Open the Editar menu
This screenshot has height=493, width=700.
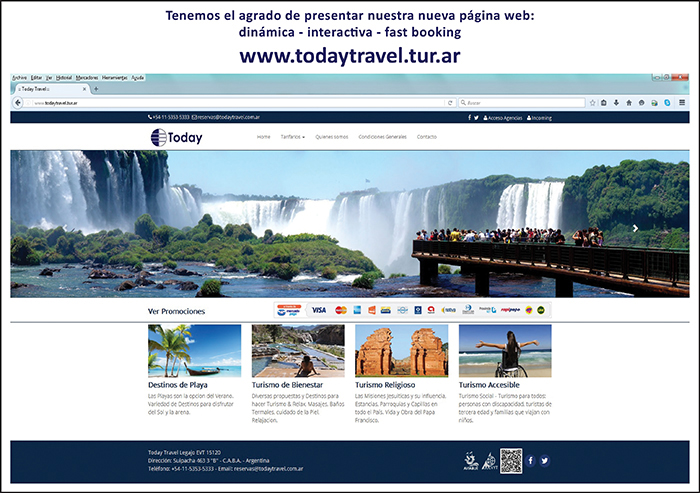coord(36,78)
